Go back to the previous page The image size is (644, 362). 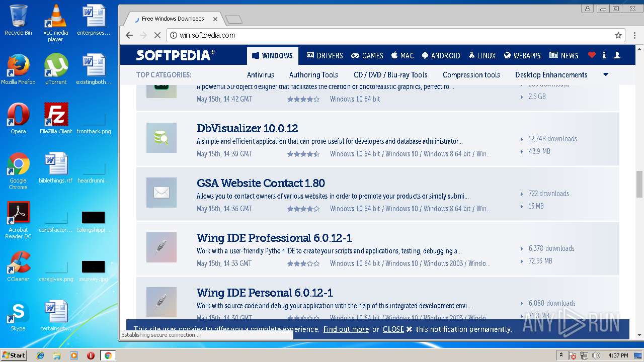click(129, 35)
